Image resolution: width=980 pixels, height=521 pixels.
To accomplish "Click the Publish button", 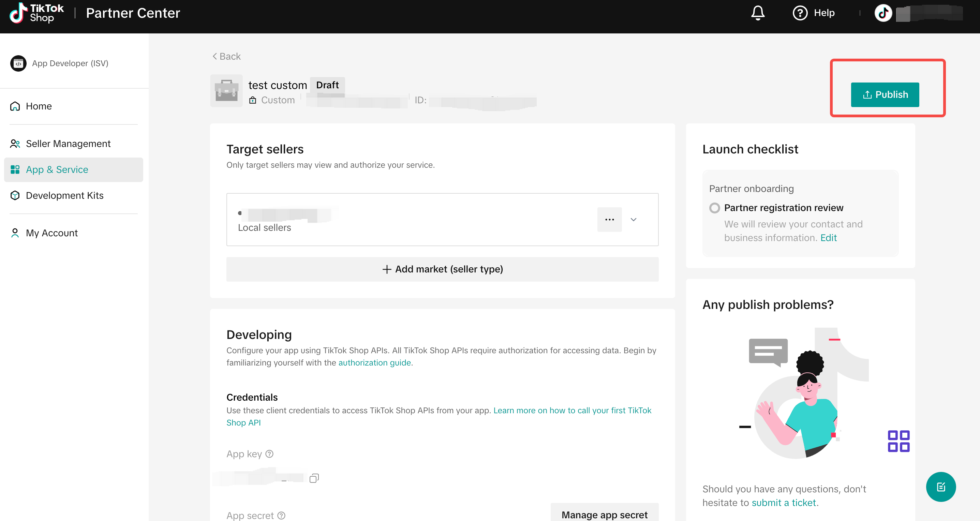I will [x=885, y=94].
